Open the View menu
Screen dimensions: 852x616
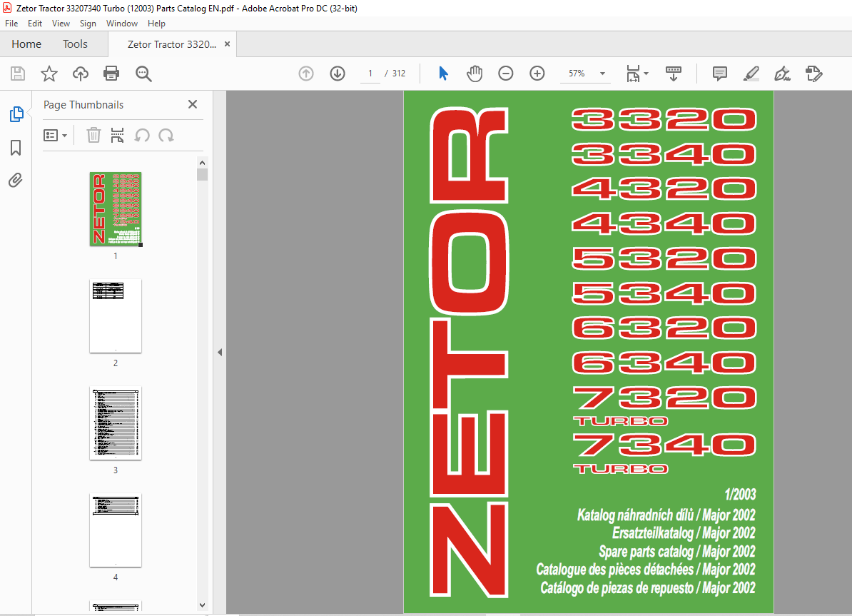tap(61, 24)
